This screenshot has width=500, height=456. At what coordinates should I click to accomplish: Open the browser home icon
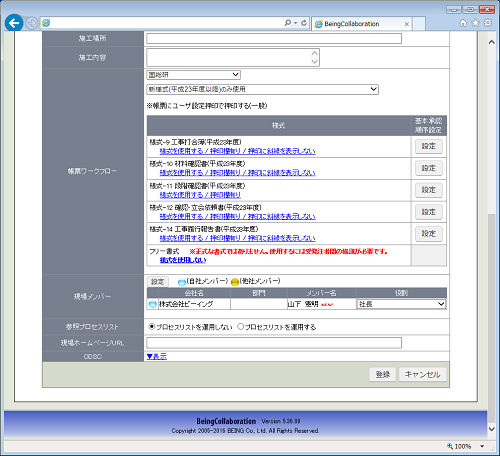coord(463,23)
